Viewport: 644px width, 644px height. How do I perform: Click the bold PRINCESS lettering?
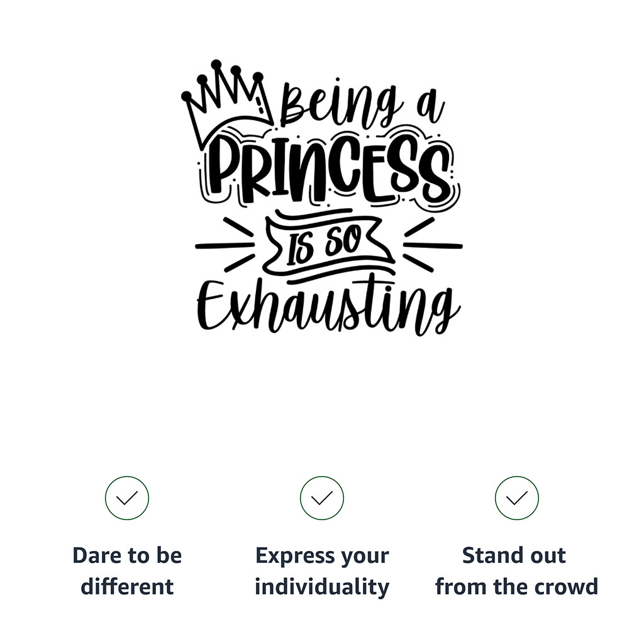[332, 169]
